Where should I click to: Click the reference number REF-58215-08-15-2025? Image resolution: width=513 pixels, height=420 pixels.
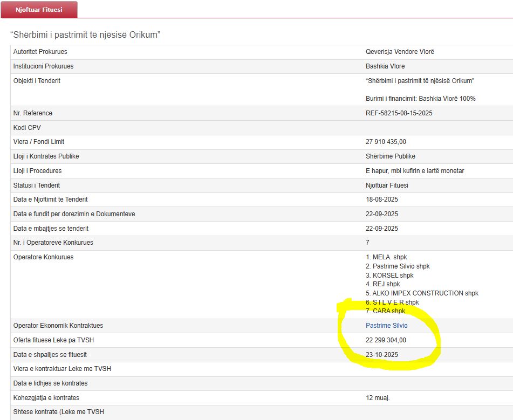pyautogui.click(x=399, y=113)
